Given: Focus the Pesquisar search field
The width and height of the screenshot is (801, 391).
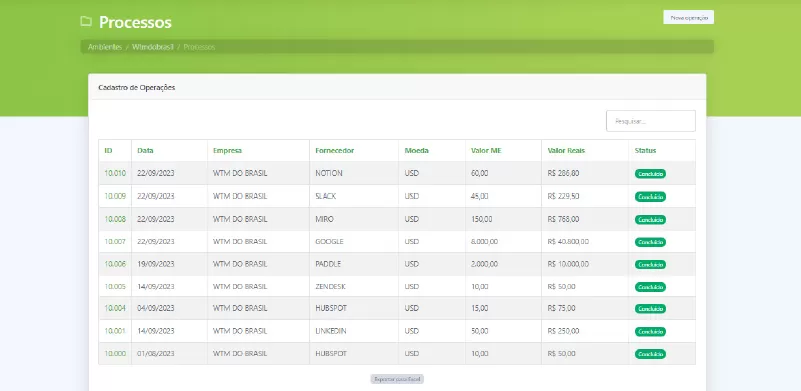Looking at the screenshot, I should pyautogui.click(x=651, y=121).
